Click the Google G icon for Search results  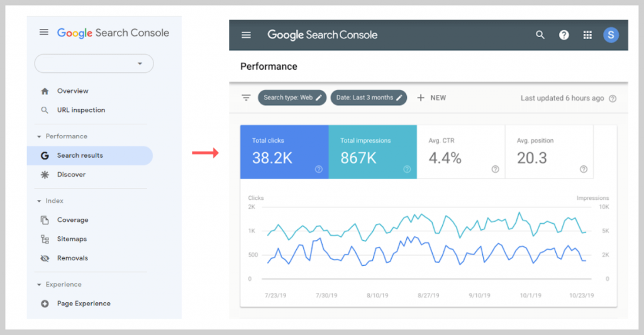pos(45,156)
